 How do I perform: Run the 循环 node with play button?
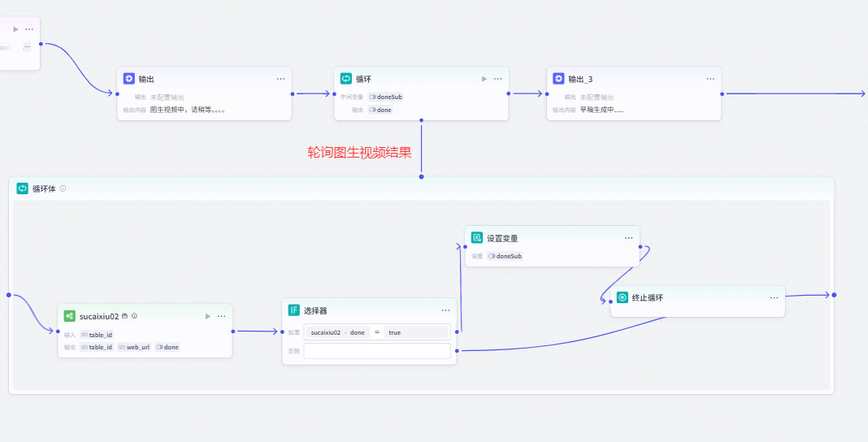(484, 79)
